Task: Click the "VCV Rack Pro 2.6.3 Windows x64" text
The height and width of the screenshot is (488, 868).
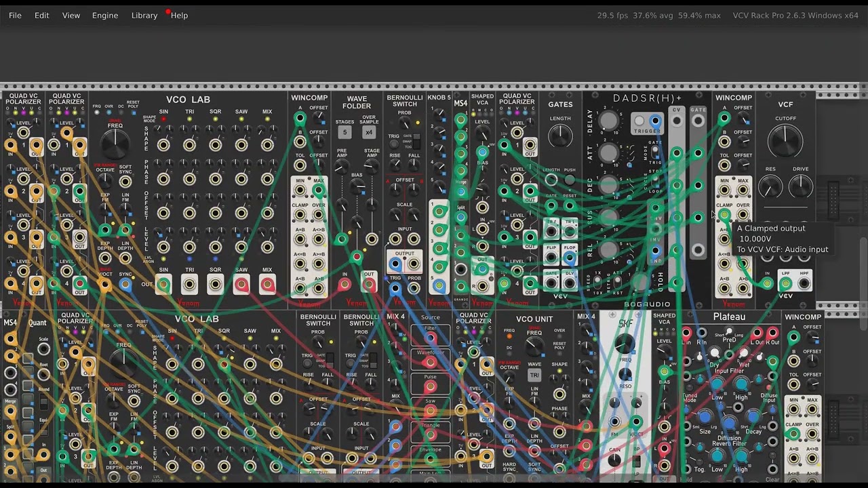Action: coord(795,15)
